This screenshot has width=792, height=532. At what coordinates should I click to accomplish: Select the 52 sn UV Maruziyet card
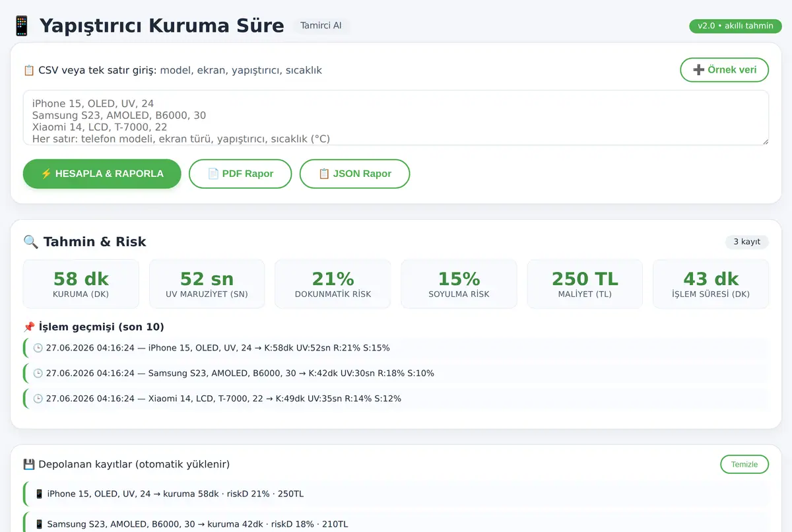tap(207, 284)
